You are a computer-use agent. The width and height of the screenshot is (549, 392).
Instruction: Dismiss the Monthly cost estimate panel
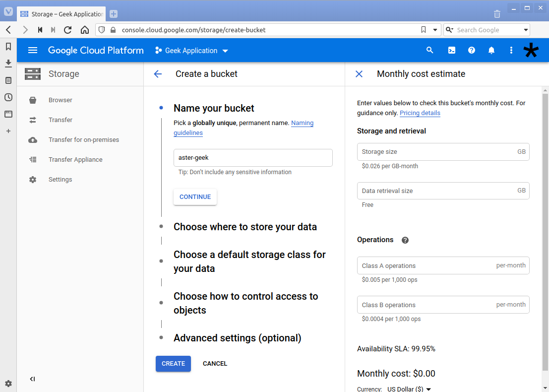(x=359, y=73)
